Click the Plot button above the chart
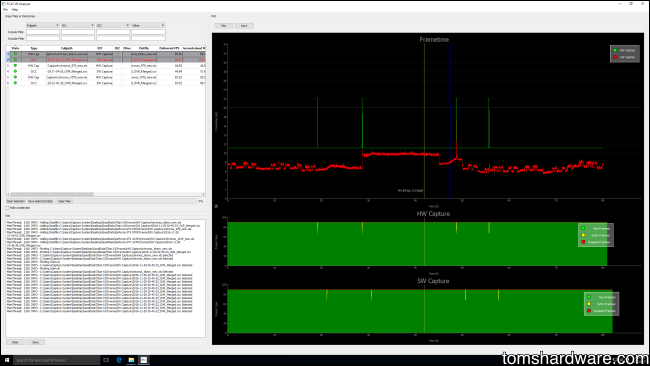This screenshot has height=366, width=650. 223,26
